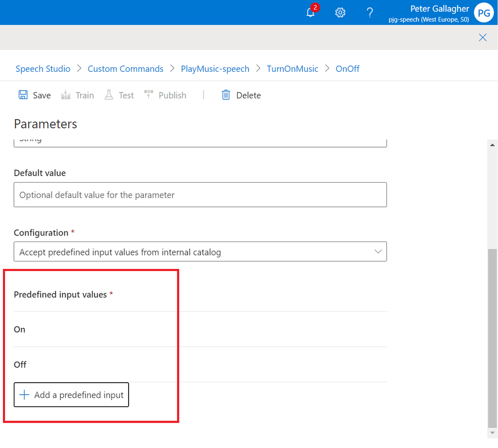The width and height of the screenshot is (498, 448).
Task: Click the PG user avatar
Action: [x=484, y=12]
